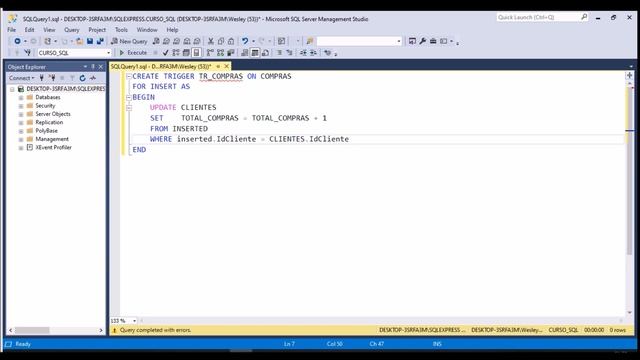Image resolution: width=640 pixels, height=360 pixels.
Task: Click the Parse checkmark icon
Action: click(x=165, y=53)
